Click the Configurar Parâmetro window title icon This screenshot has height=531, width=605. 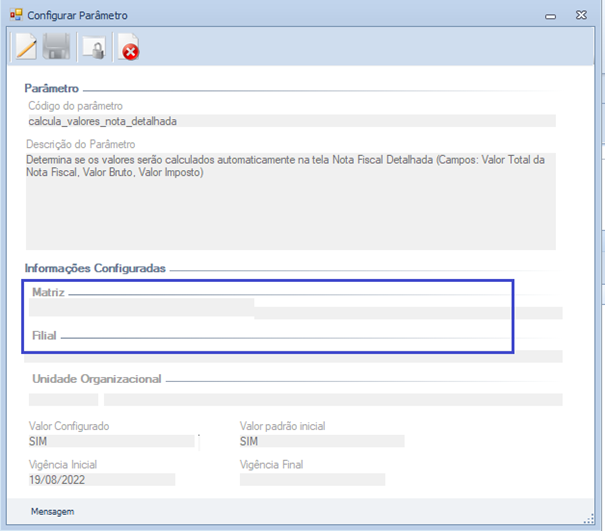coord(15,16)
